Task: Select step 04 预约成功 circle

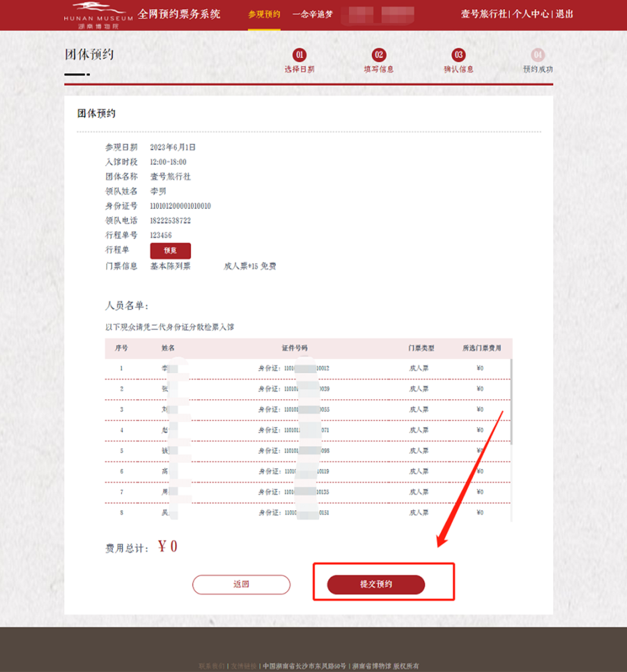Action: pos(538,55)
